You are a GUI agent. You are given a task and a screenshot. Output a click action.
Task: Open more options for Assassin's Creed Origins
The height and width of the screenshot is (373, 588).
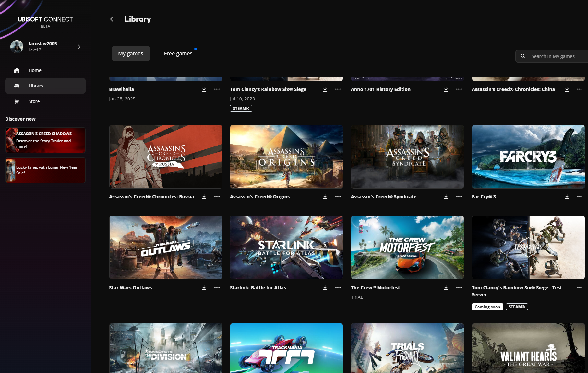click(338, 196)
